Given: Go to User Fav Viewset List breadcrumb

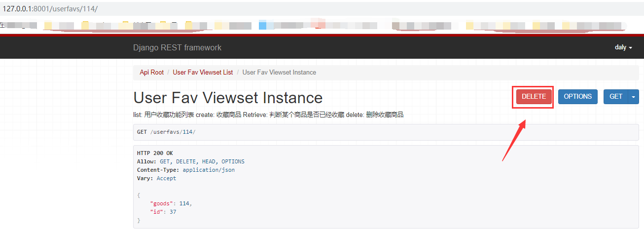Looking at the screenshot, I should tap(203, 72).
